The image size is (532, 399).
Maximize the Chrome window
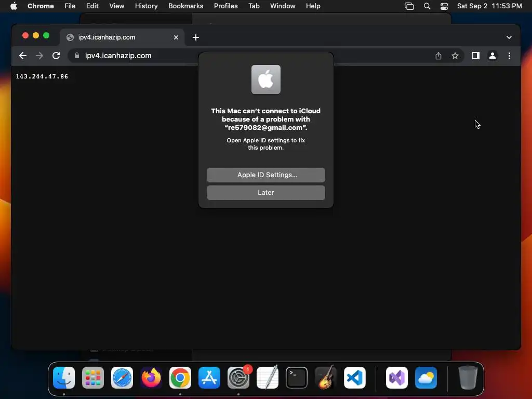tap(46, 35)
